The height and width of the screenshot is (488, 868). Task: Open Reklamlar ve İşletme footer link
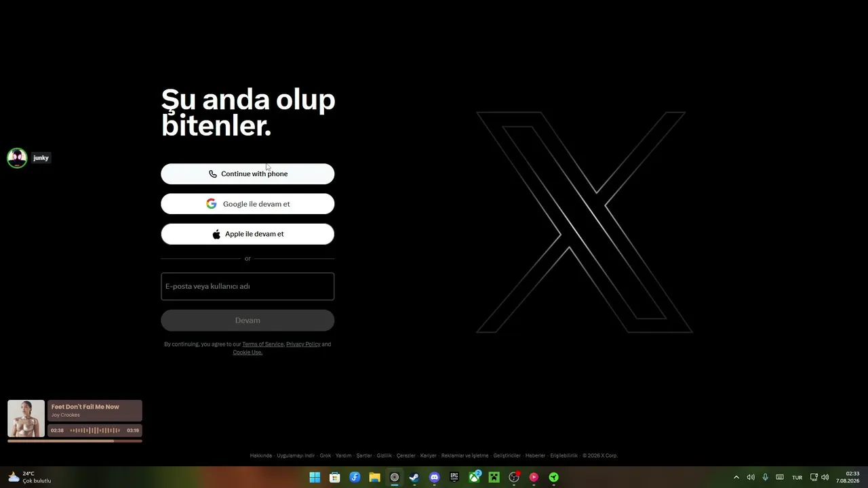(465, 455)
